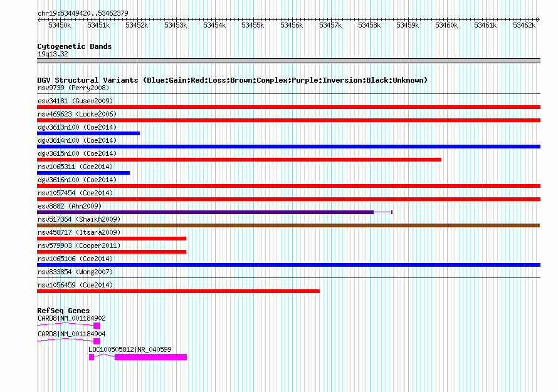
Task: Open variant nsv469623 (Locke2006) label
Action: pos(77,114)
